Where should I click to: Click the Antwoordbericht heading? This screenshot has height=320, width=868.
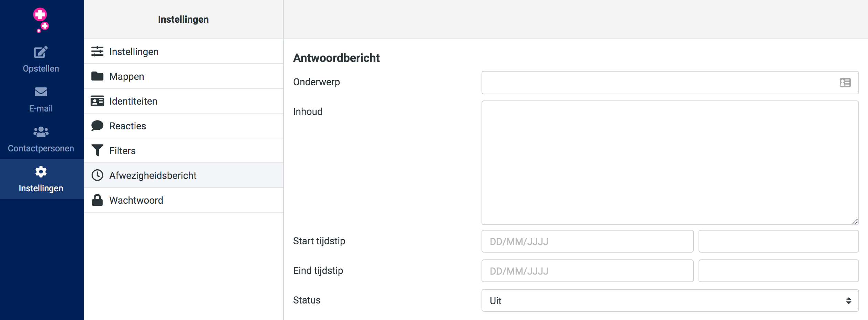tap(336, 58)
